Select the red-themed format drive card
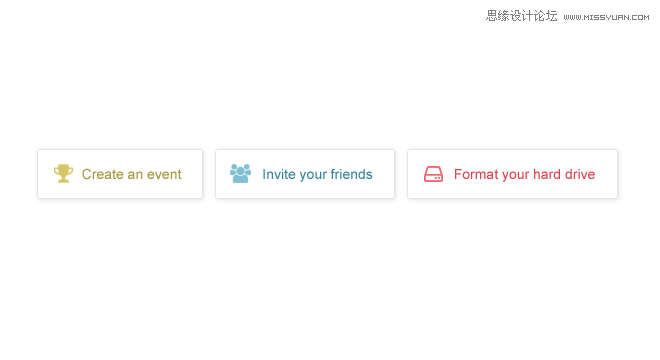The image size is (660, 360). [x=512, y=174]
